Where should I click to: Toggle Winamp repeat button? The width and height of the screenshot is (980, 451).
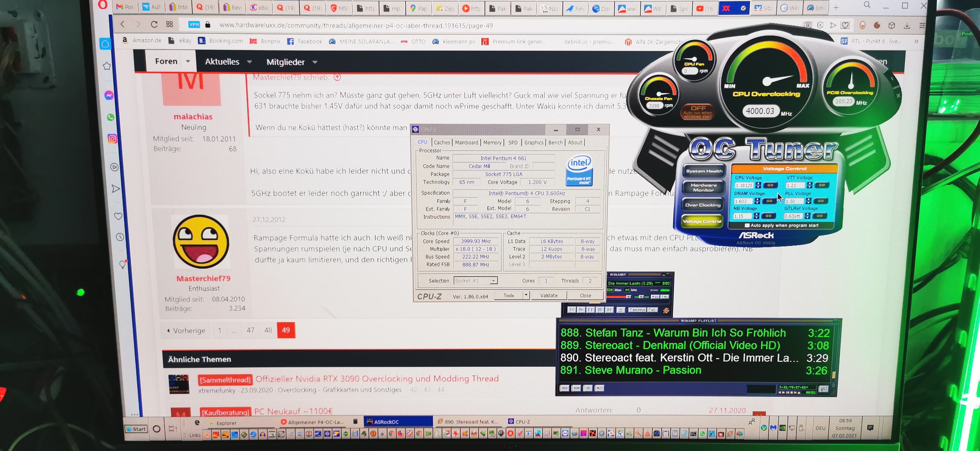pyautogui.click(x=653, y=310)
